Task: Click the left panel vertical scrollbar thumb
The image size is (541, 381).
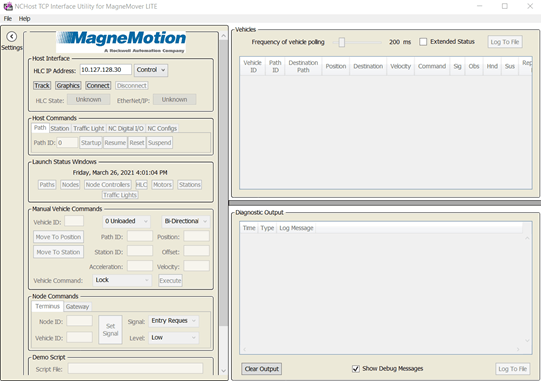Action: 223,182
